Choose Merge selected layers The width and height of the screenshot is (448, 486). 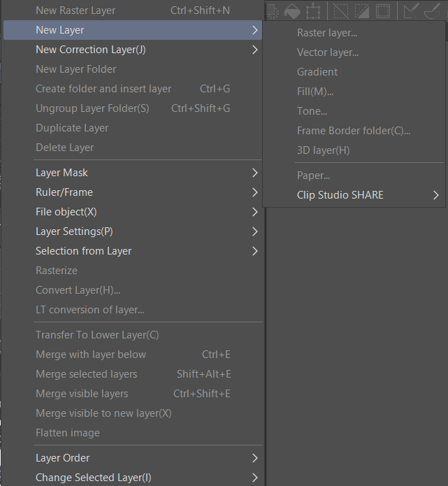[133, 374]
